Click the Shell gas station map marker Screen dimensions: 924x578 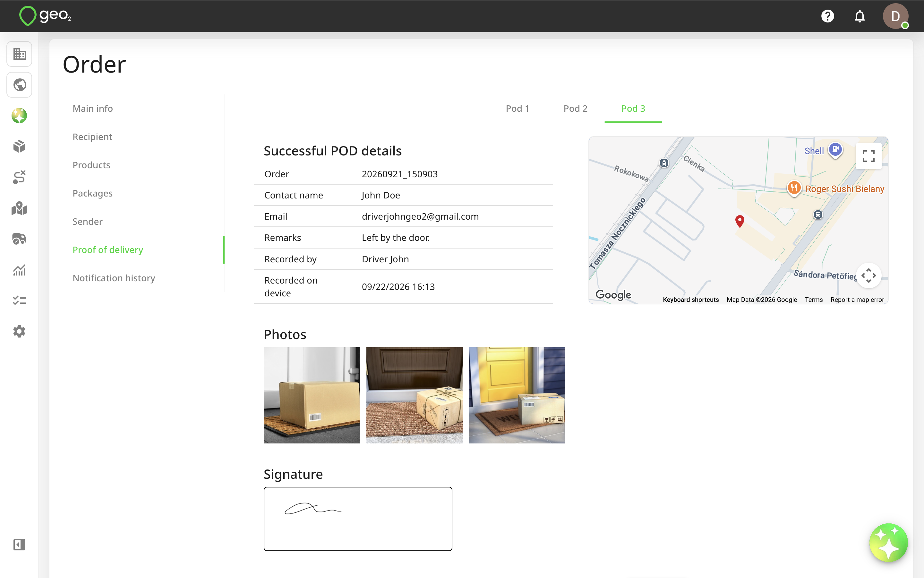tap(835, 150)
